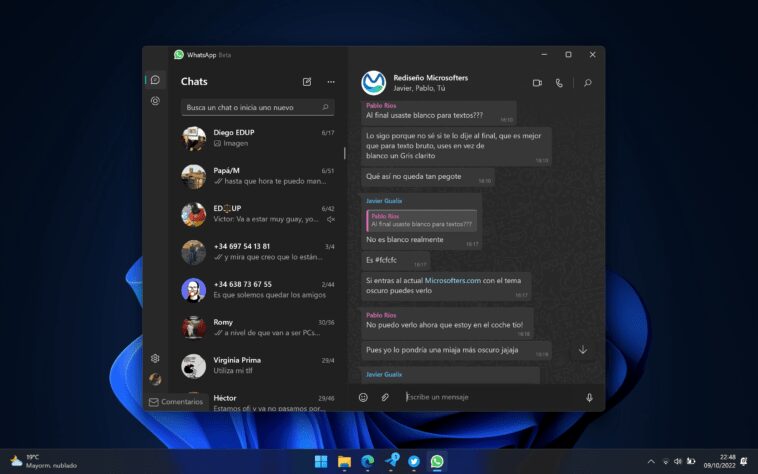This screenshot has height=474, width=758.
Task: Open Telegram from the taskbar
Action: (392, 461)
